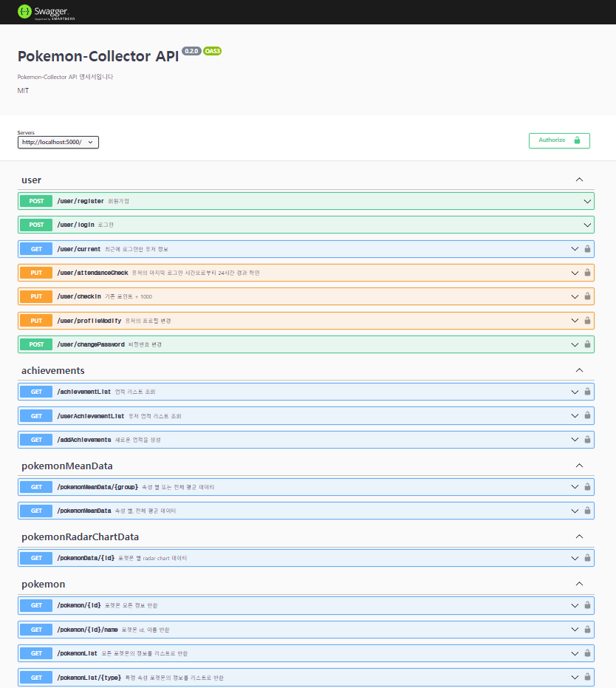Image resolution: width=616 pixels, height=688 pixels.
Task: Open the Servers dropdown showing localhost:5000
Action: (x=58, y=142)
